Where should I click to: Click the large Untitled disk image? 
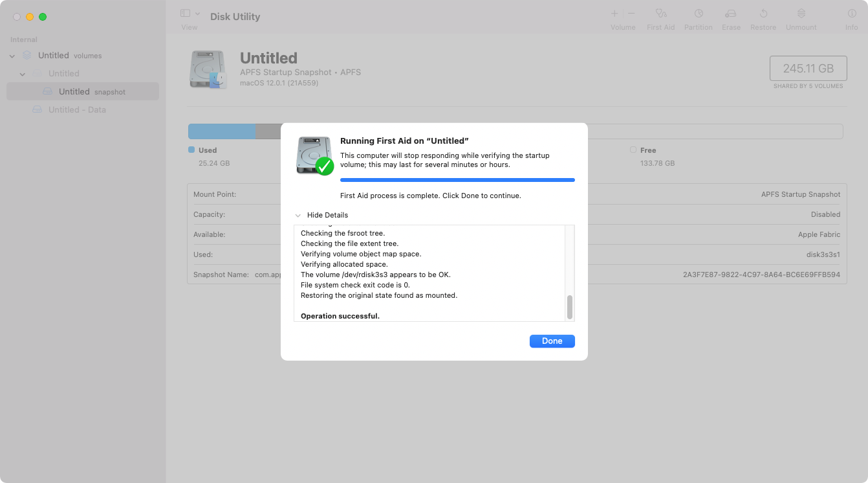(208, 69)
